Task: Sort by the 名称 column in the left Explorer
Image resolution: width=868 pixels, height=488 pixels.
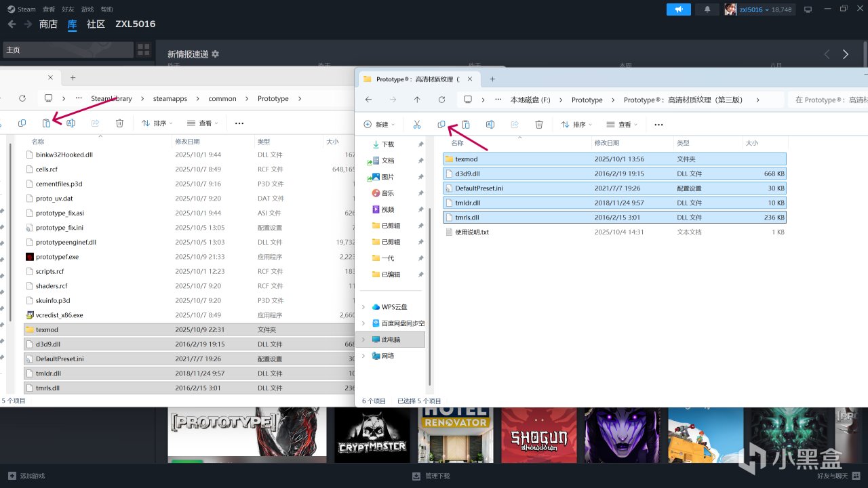Action: 38,142
